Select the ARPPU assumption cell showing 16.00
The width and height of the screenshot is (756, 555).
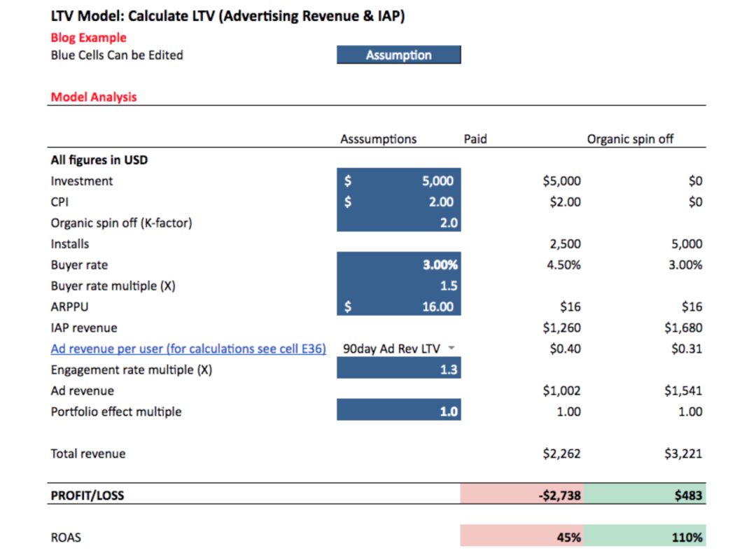click(398, 307)
